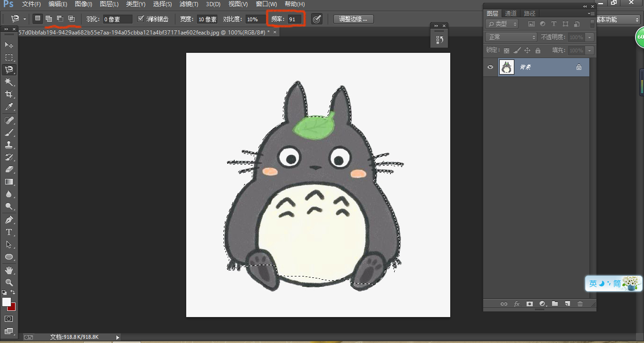This screenshot has width=644, height=343.
Task: Switch to the 通道 (Channels) tab
Action: click(511, 13)
